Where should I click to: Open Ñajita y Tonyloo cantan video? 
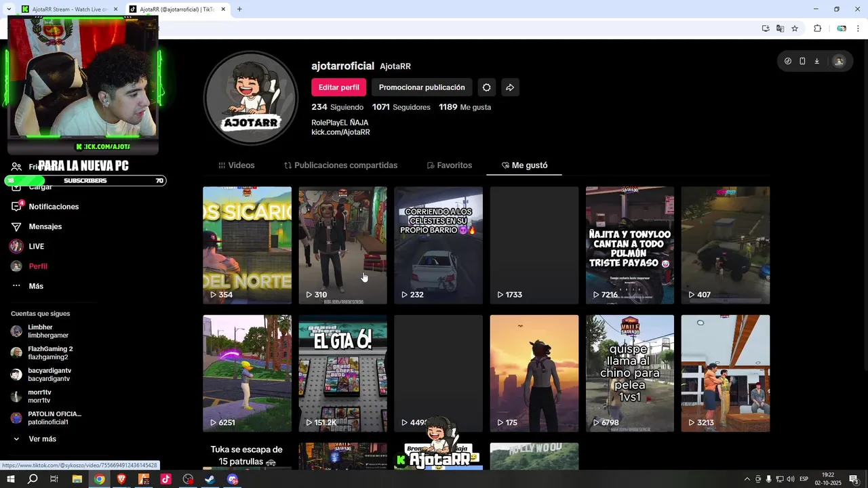tap(630, 245)
